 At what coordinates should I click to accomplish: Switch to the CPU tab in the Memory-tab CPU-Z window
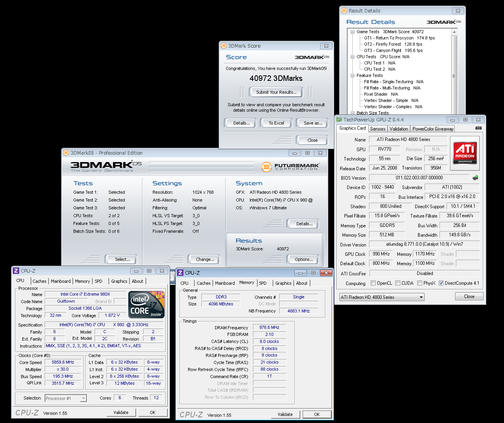[x=185, y=283]
